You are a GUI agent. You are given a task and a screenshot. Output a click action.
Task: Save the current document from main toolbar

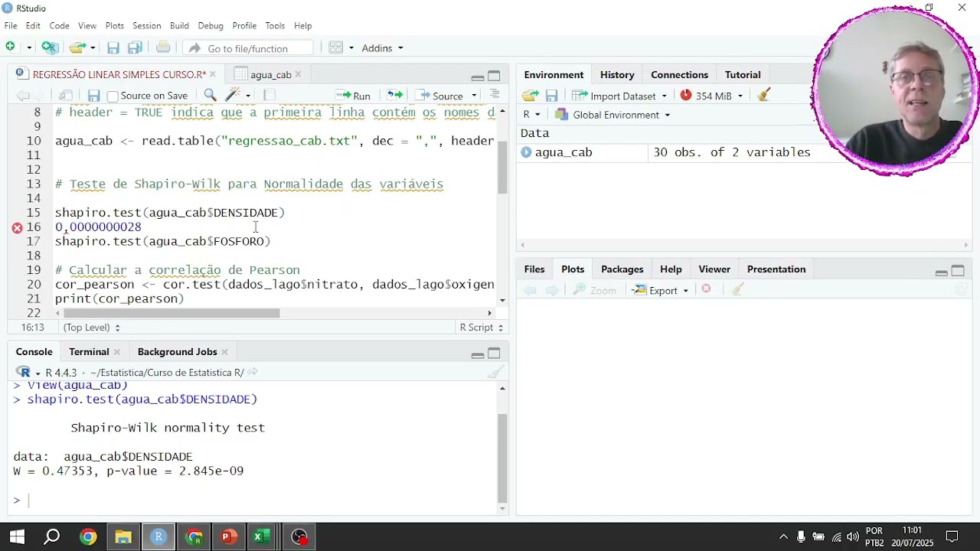(x=113, y=48)
